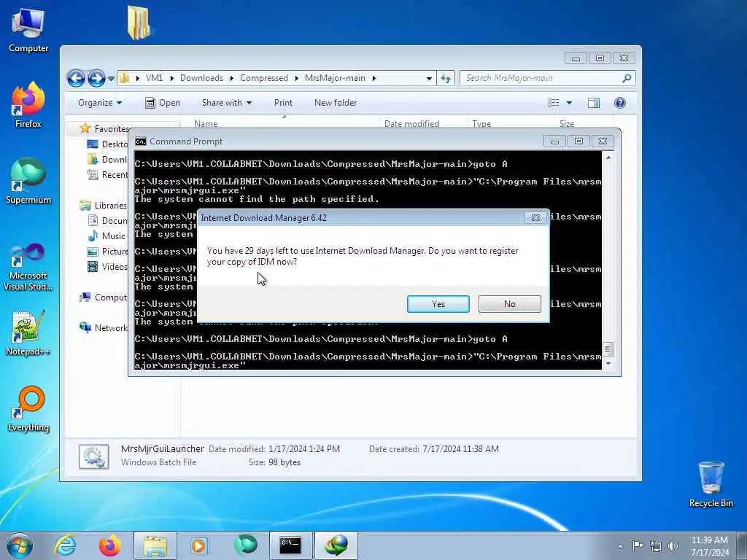Image resolution: width=747 pixels, height=560 pixels.
Task: Open the view options dropdown arrow
Action: pos(569,103)
